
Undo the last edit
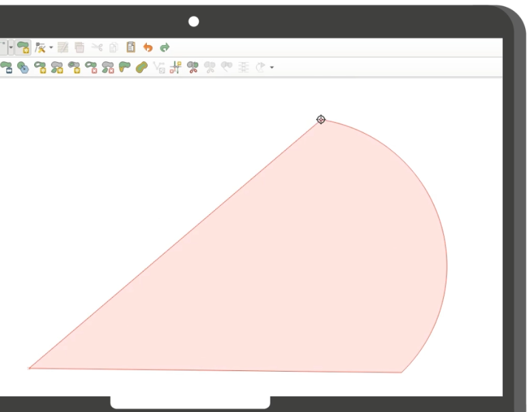point(148,48)
